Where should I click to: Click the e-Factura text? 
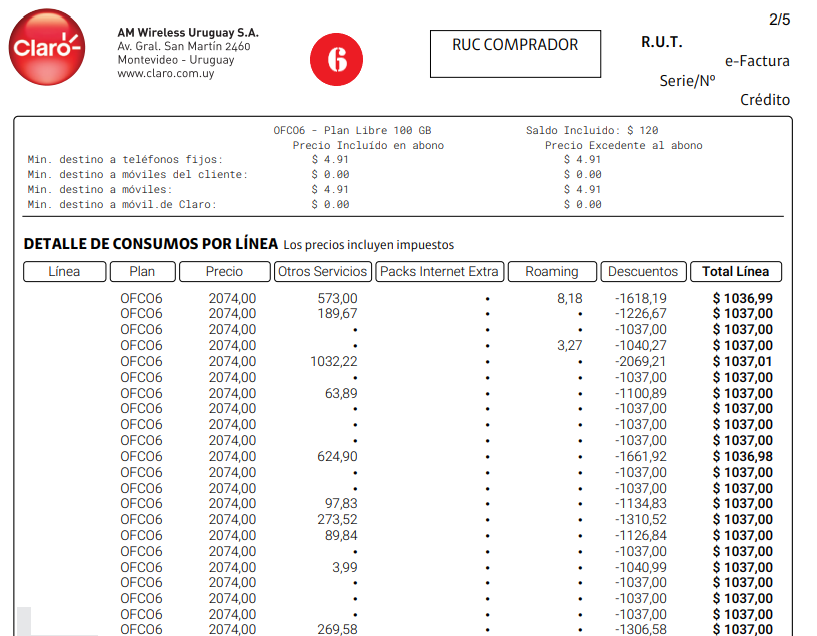[757, 61]
